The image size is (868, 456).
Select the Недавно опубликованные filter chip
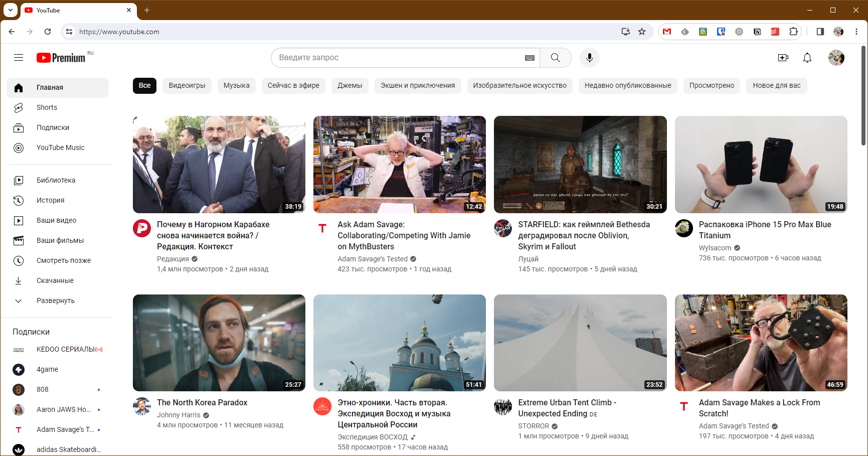tap(628, 86)
